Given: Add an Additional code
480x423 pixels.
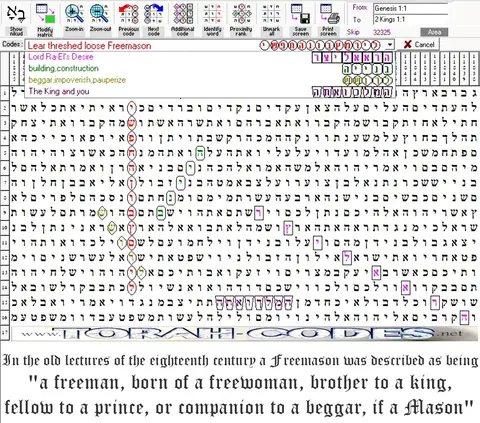Looking at the screenshot, I should coord(183,19).
